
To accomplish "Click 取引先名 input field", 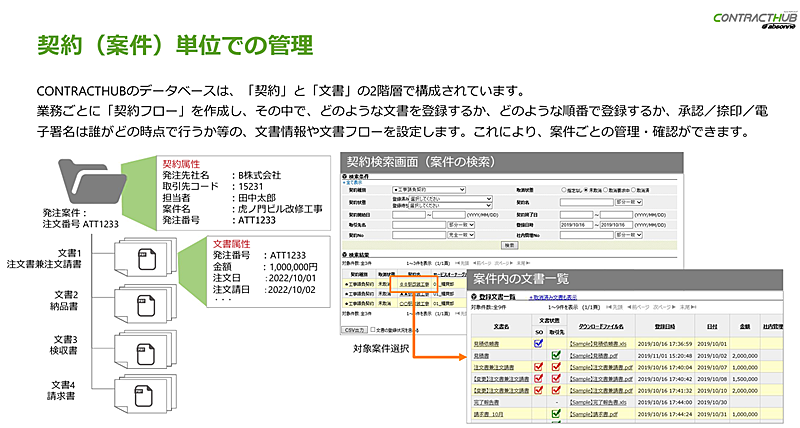I will tap(418, 224).
